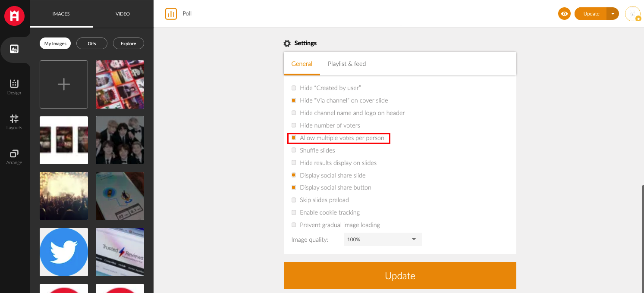Enable the Shuffle slides checkbox
The height and width of the screenshot is (293, 644).
tap(294, 150)
